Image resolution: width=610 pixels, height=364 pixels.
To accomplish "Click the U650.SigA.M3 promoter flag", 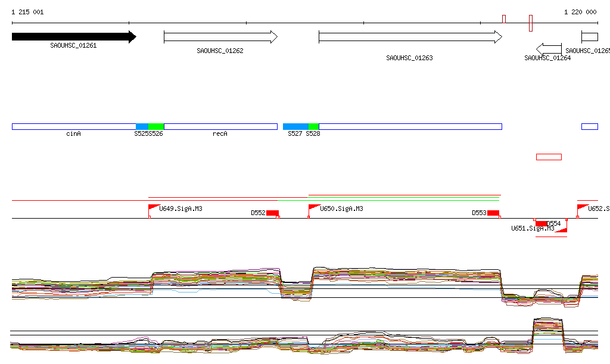I will [314, 209].
